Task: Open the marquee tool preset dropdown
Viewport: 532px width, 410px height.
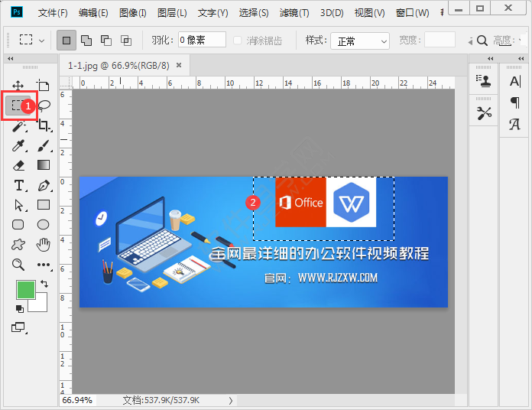Action: click(42, 41)
